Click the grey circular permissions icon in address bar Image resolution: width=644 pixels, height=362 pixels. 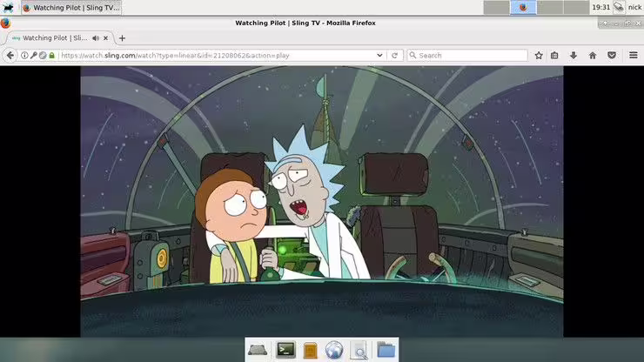tap(43, 55)
